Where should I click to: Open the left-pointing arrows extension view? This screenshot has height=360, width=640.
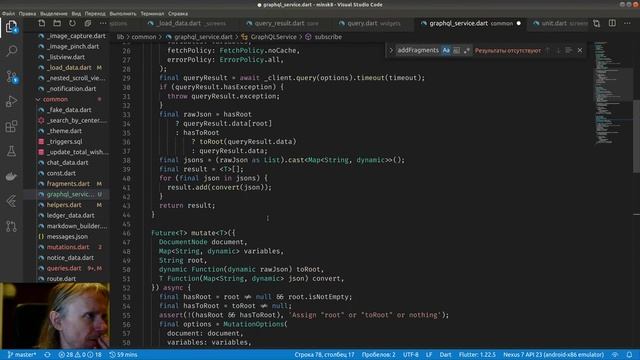click(11, 201)
